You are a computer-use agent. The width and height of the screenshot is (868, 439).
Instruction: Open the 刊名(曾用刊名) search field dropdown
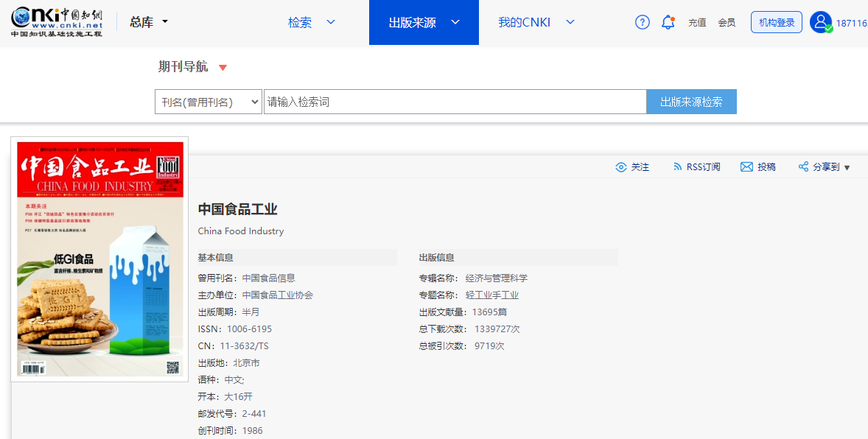pyautogui.click(x=208, y=102)
